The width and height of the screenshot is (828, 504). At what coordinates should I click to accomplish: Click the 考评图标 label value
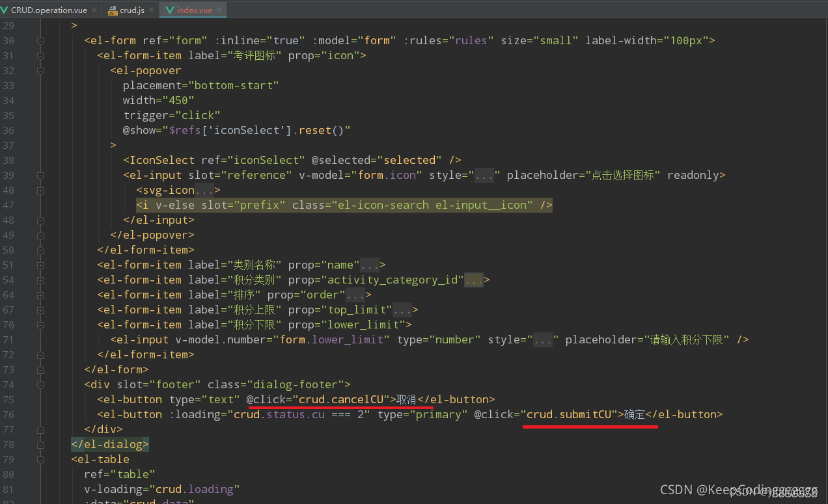pos(255,55)
